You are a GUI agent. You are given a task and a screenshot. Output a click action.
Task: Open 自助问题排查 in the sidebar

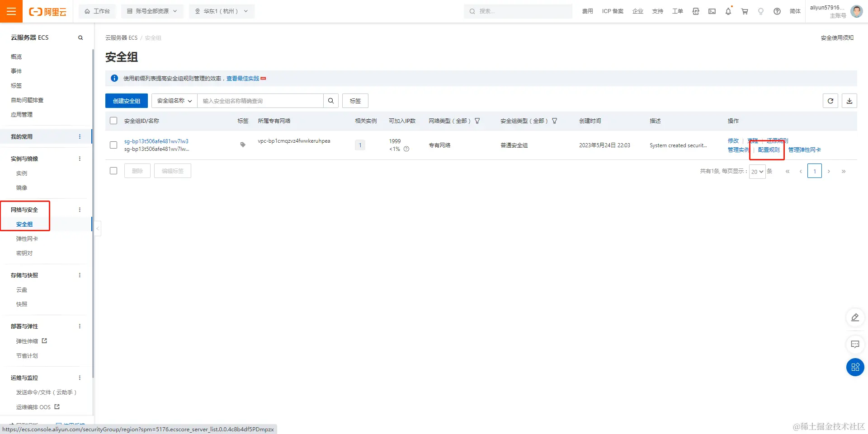pos(27,100)
